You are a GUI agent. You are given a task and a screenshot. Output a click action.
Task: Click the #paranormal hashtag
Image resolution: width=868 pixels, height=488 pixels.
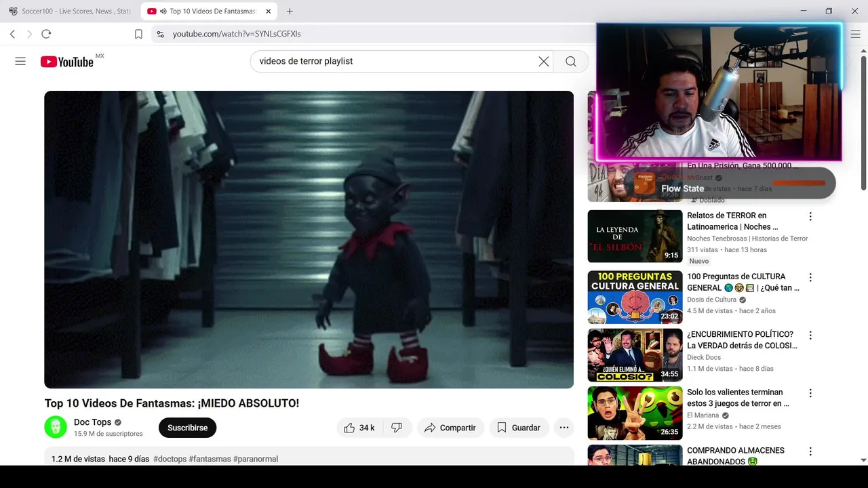click(x=256, y=459)
